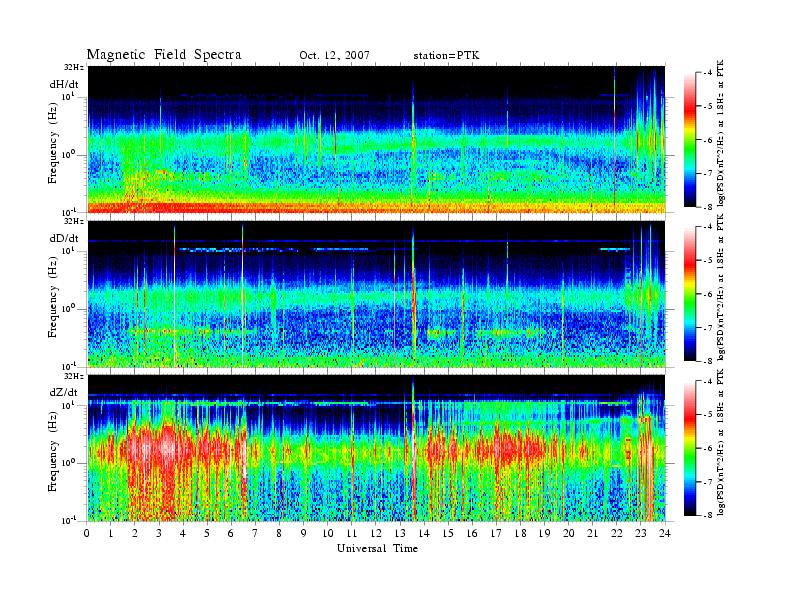Viewport: 792px width, 612px height.
Task: Click the 'Magnetic Field Spectra' title
Action: pos(164,55)
